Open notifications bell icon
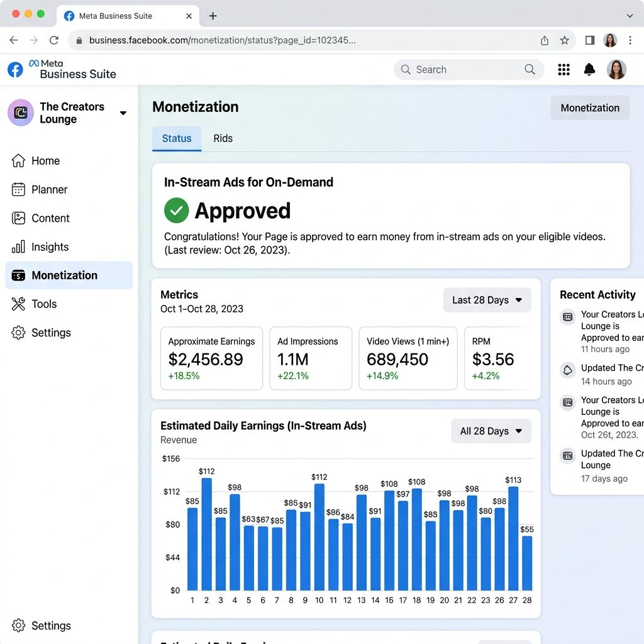 589,69
